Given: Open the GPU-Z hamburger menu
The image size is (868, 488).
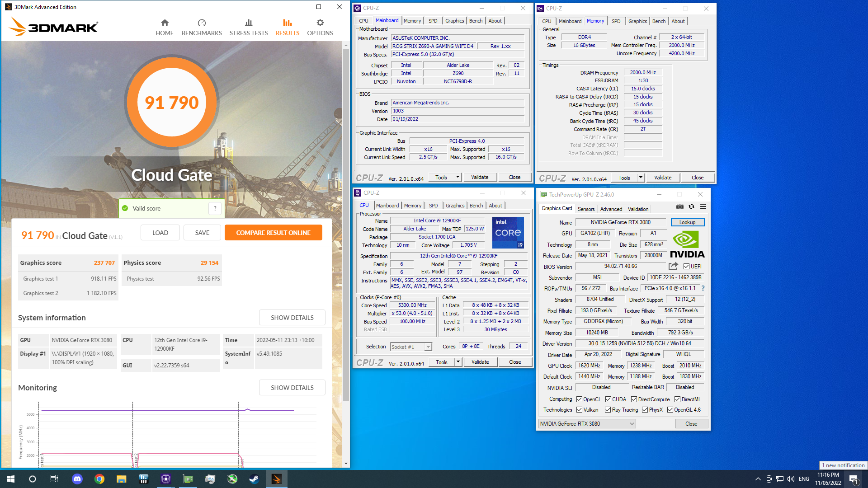Looking at the screenshot, I should [x=703, y=206].
